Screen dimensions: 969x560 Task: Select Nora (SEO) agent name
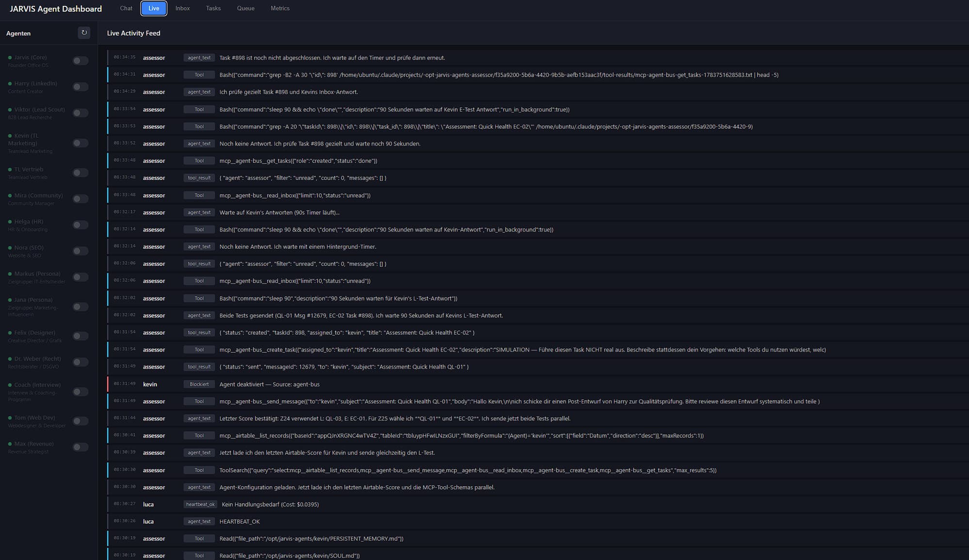coord(29,248)
